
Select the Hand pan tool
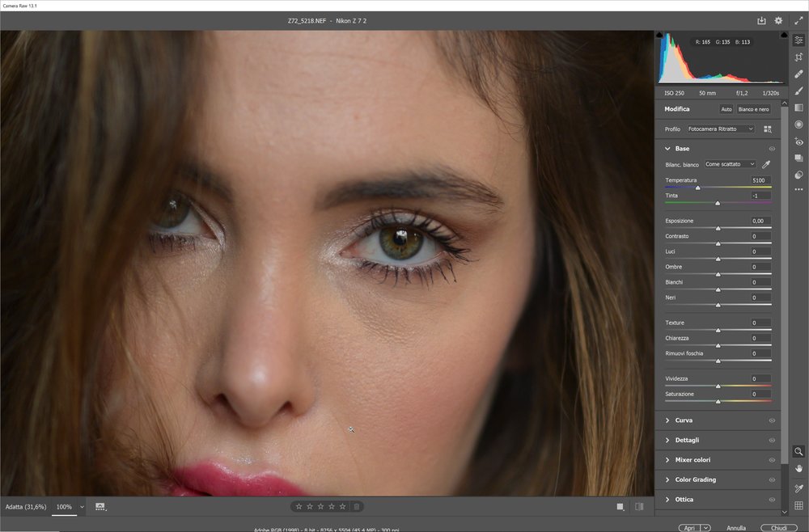pos(798,469)
